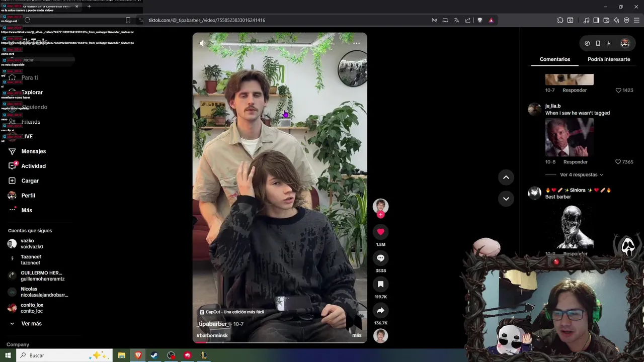Switch to the Comentarios tab

[x=555, y=59]
